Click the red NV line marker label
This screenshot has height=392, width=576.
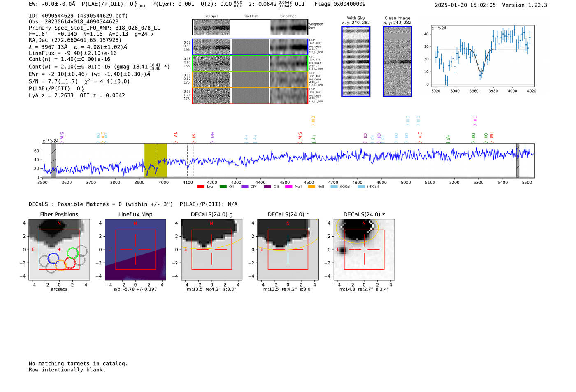(176, 135)
